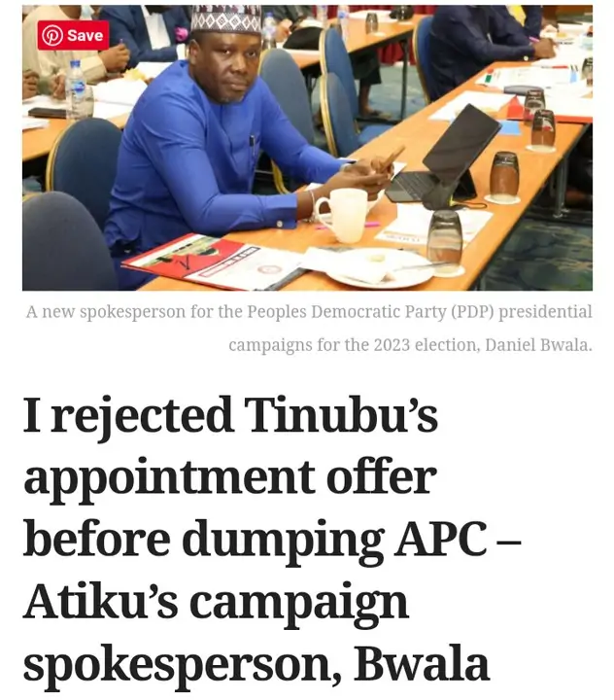Click the word 'Tinubu's' in the headline

[x=341, y=415]
